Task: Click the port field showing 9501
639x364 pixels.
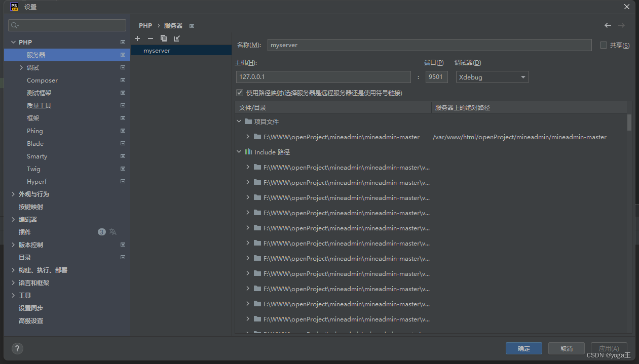Action: [436, 76]
